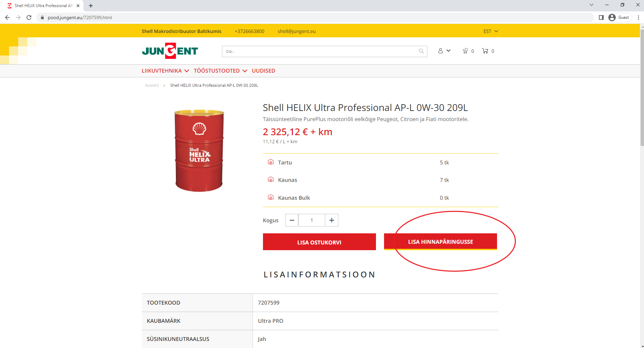Click the LISA OSTUKORVI button
Viewport: 644px width, 348px height.
pyautogui.click(x=319, y=242)
